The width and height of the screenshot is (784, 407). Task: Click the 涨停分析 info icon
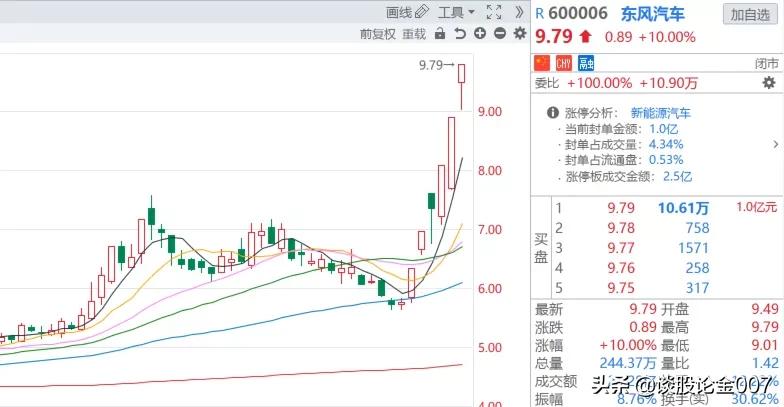coord(552,112)
